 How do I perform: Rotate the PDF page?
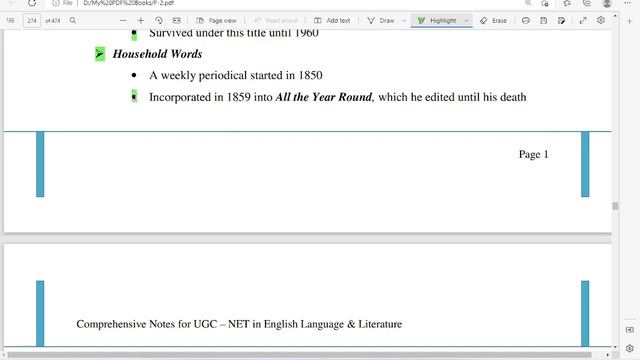[x=159, y=20]
